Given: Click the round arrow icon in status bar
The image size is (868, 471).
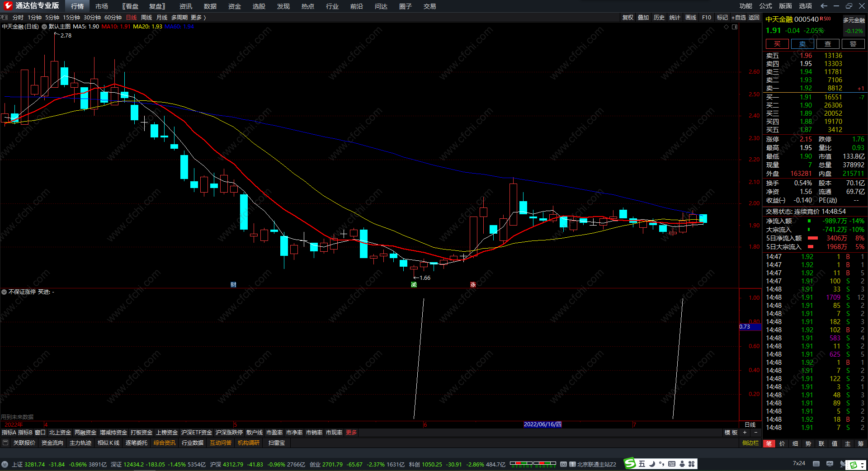Looking at the screenshot, I should tap(5, 464).
